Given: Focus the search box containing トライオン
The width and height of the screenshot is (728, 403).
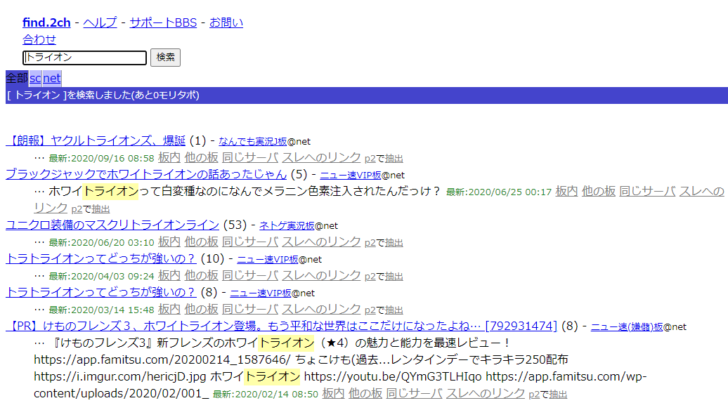Looking at the screenshot, I should coord(84,57).
